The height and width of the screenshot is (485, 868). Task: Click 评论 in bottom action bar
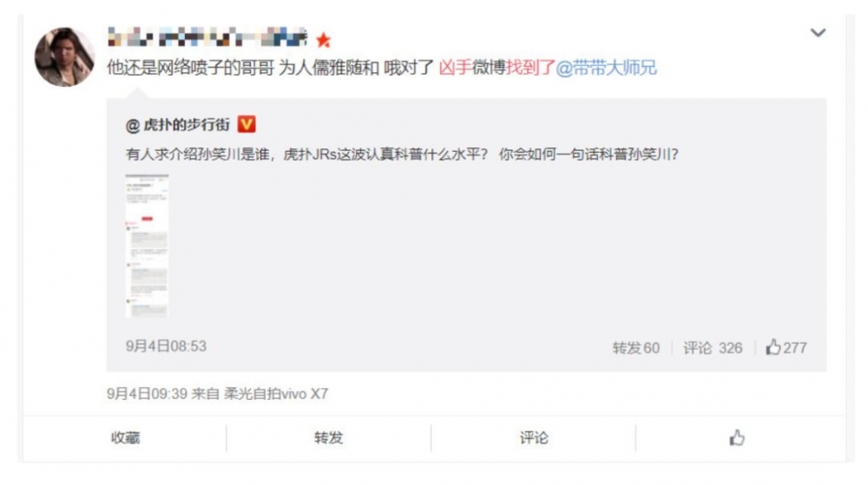[533, 438]
